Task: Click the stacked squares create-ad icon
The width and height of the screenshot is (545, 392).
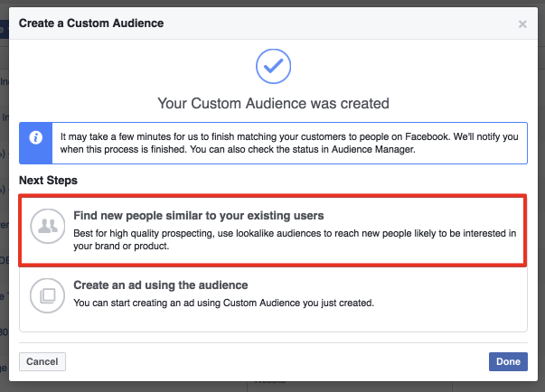Action: coord(48,295)
